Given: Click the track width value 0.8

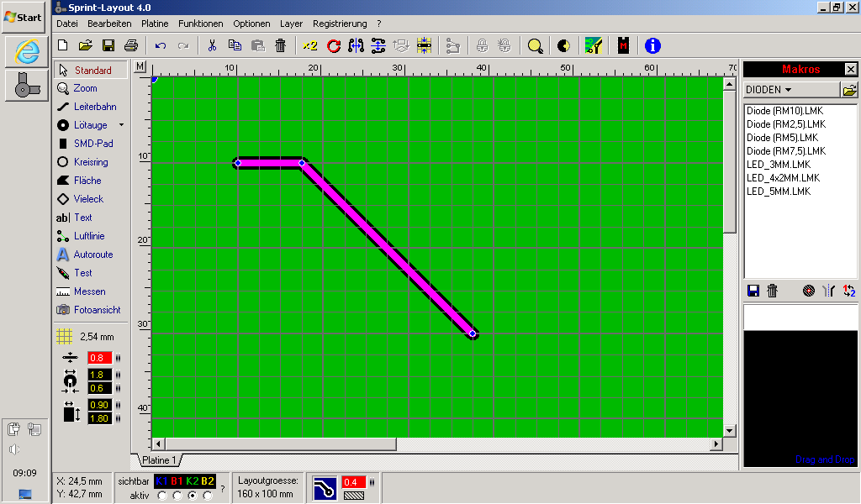Looking at the screenshot, I should pos(99,358).
